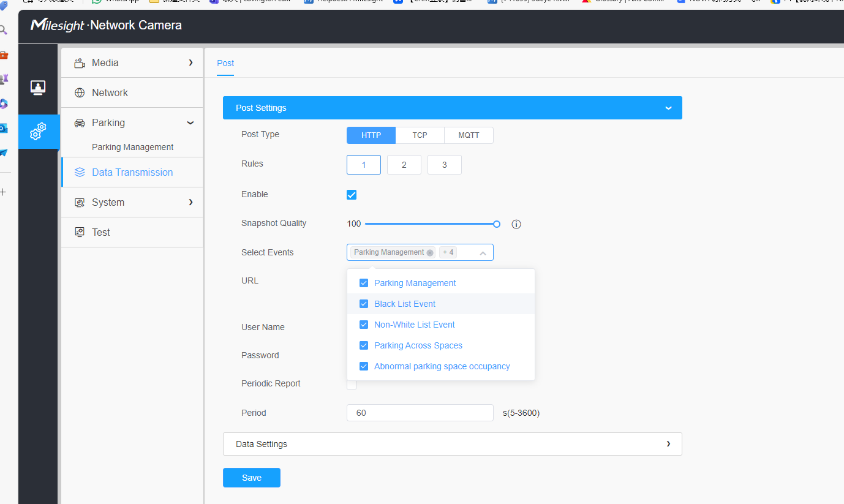844x504 pixels.
Task: Click the plus icon in the browser sidebar
Action: [3, 192]
